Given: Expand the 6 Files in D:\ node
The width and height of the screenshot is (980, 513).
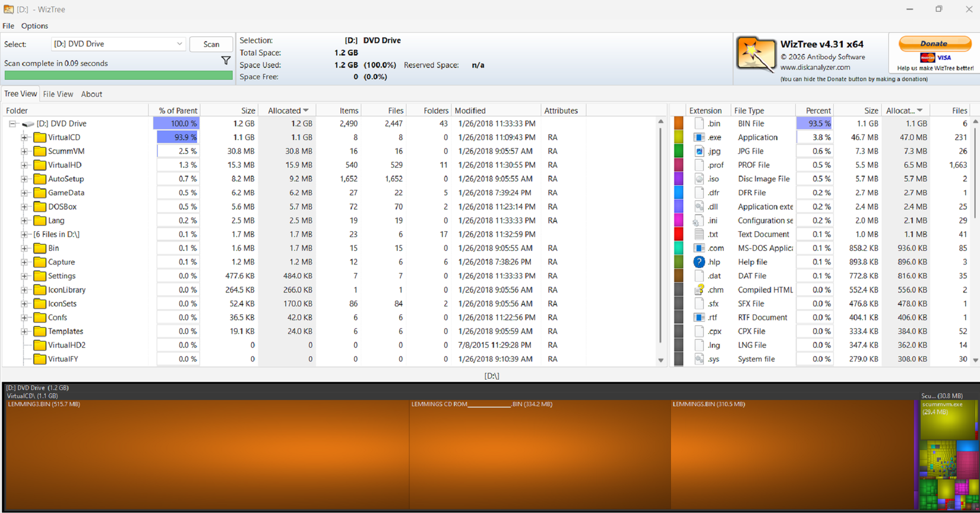Looking at the screenshot, I should pyautogui.click(x=24, y=234).
